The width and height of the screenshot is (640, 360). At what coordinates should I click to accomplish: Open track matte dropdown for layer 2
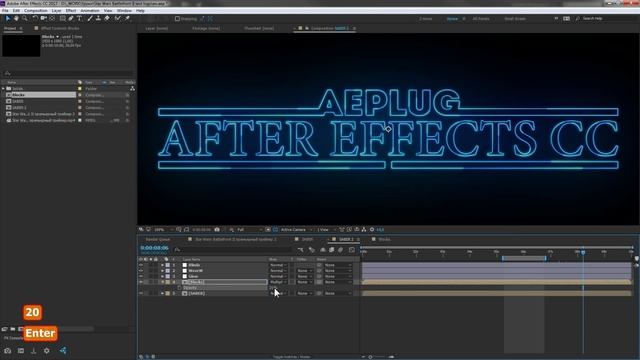304,271
